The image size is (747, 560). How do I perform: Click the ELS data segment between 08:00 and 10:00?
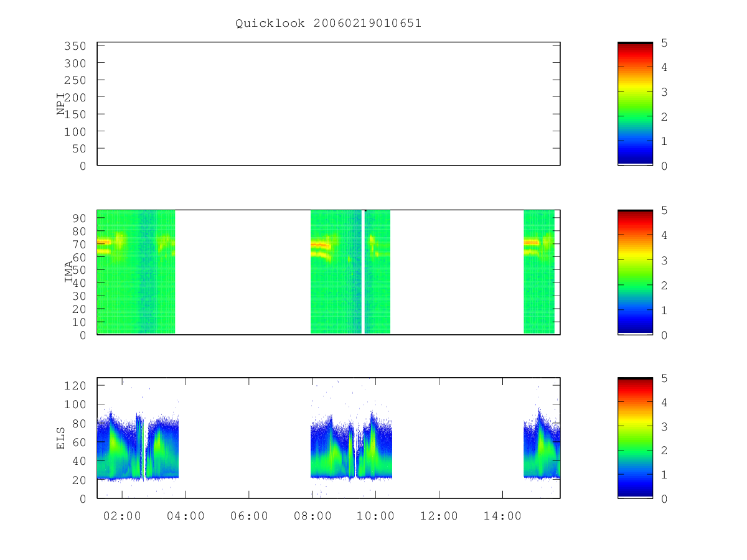tap(352, 445)
